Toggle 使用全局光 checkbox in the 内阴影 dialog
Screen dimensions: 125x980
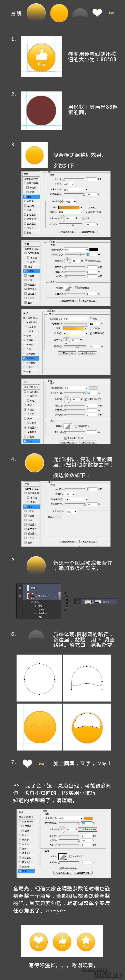[86, 261]
